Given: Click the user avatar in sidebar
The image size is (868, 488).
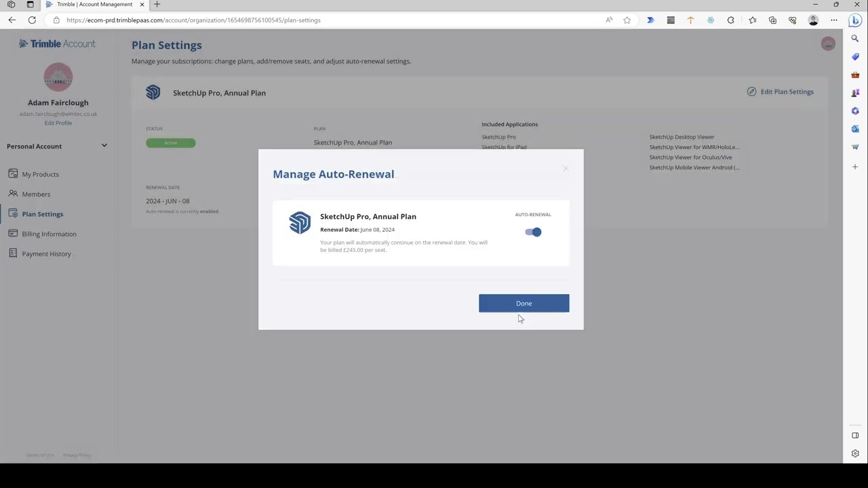Looking at the screenshot, I should (58, 77).
